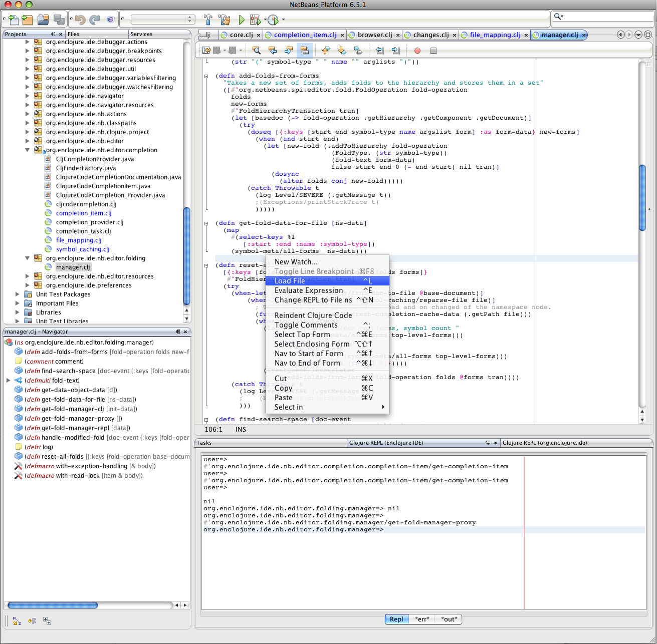Click the Last Edit icon in editor toolbar
This screenshot has width=657, height=644.
point(206,50)
